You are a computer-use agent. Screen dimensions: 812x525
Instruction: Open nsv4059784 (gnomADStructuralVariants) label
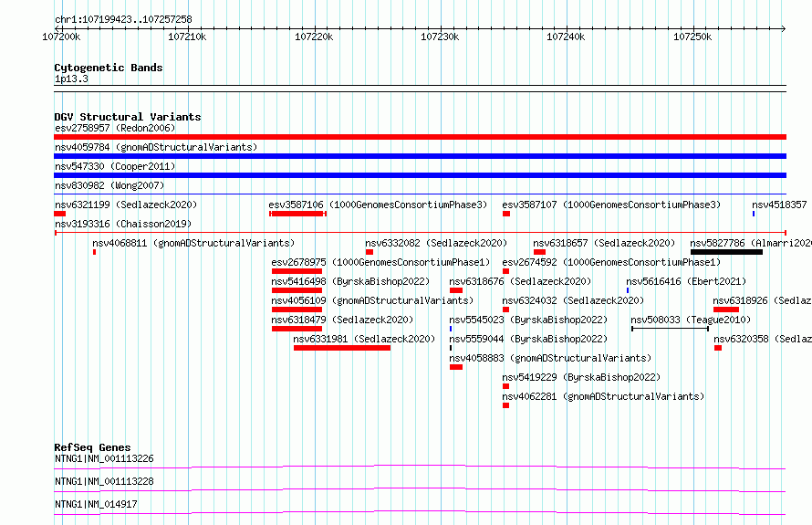pyautogui.click(x=156, y=147)
